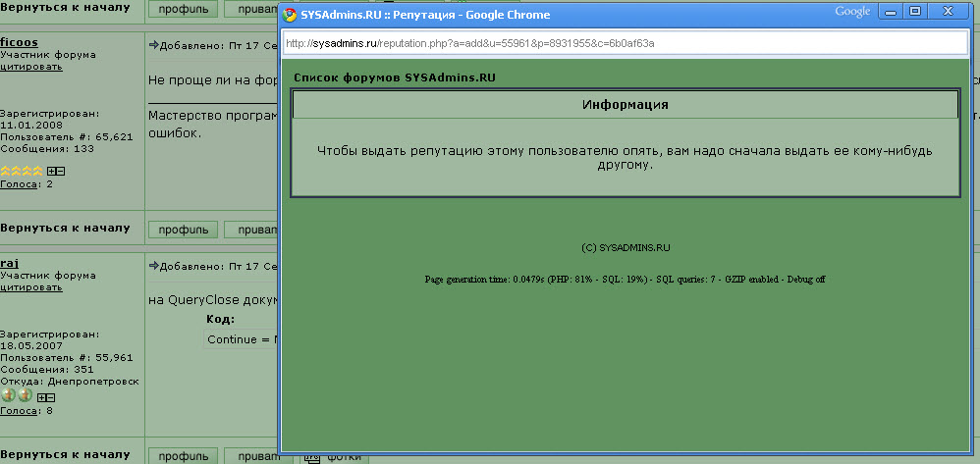Add reputation with plus icon for ficoos
Viewport: 980px width, 464px height.
click(52, 171)
